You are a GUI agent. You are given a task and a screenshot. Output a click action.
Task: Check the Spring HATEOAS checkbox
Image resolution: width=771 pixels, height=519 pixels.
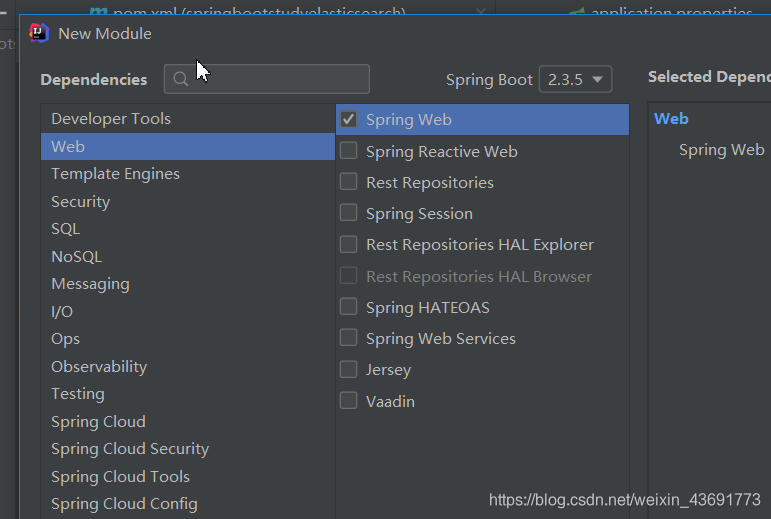349,307
